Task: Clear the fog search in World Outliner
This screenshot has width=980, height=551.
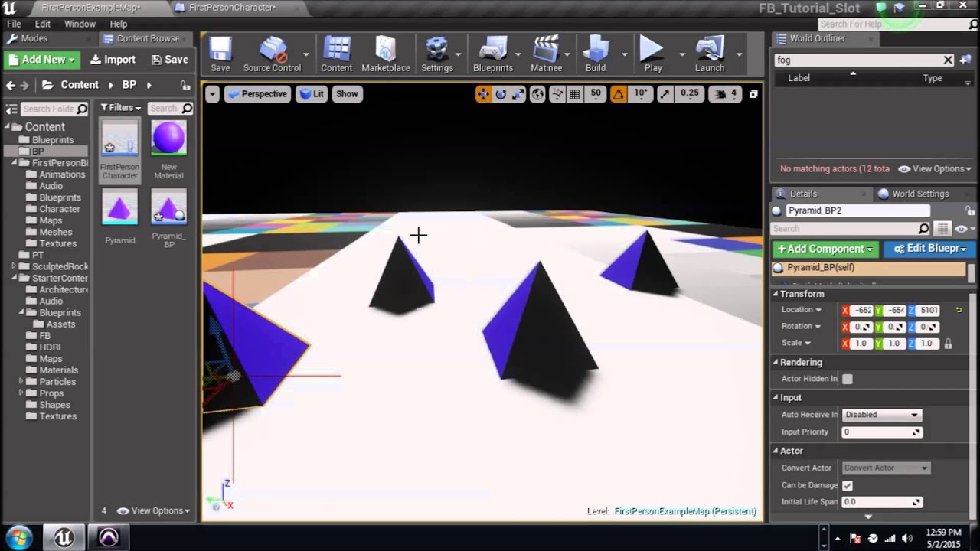Action: tap(948, 60)
